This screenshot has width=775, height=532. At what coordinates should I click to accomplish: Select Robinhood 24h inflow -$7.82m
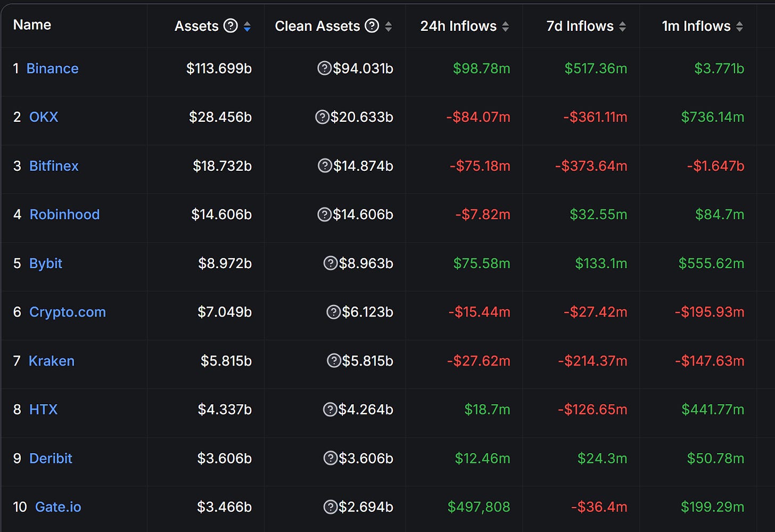pos(483,214)
